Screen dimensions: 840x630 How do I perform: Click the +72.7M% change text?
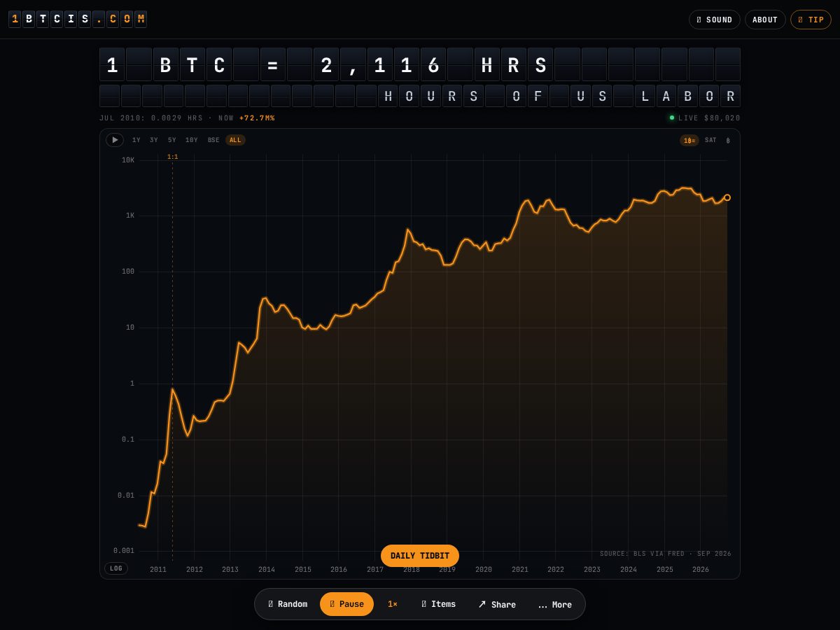[x=257, y=118]
